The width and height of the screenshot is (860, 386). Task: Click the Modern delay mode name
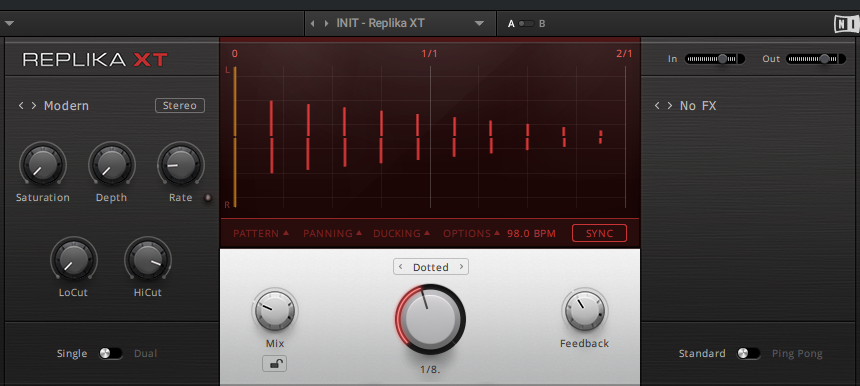[66, 106]
